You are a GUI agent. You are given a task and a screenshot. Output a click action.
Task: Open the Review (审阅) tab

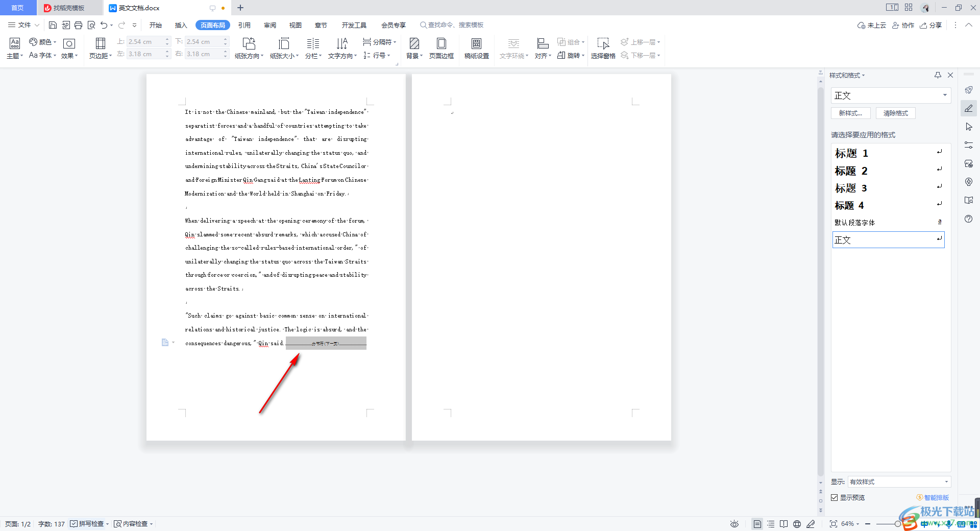coord(270,25)
